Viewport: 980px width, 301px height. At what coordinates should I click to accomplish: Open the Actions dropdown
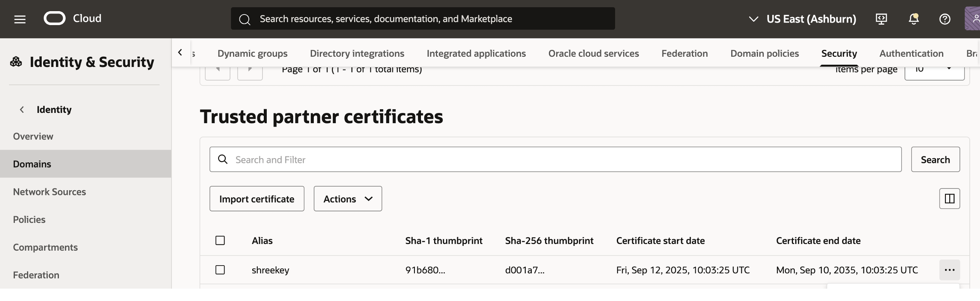coord(348,199)
